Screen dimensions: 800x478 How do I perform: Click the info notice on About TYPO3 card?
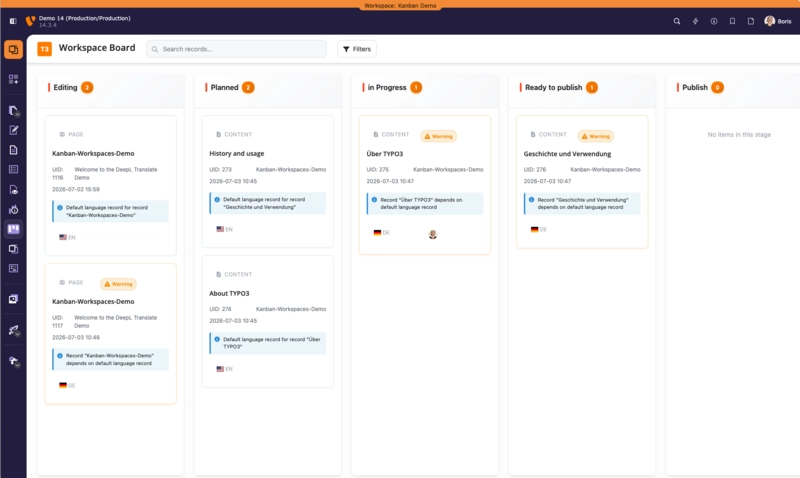267,343
